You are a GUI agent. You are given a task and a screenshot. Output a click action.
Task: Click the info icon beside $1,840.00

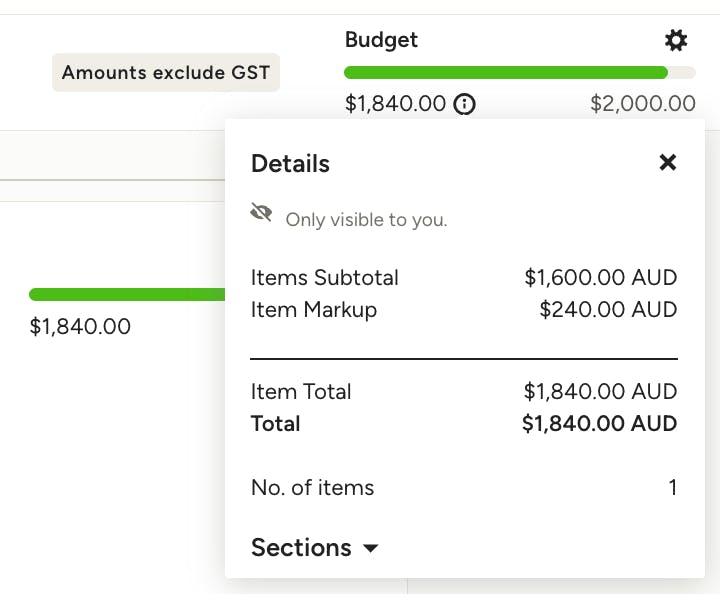point(464,103)
